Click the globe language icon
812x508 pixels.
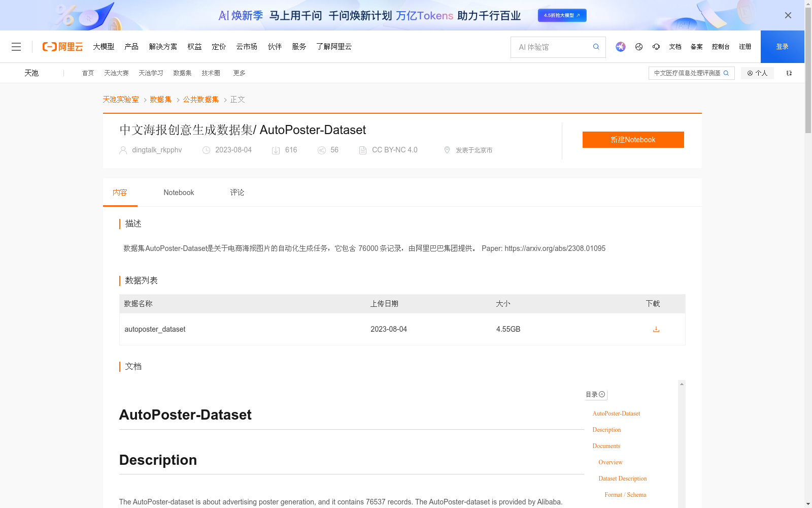[x=639, y=47]
